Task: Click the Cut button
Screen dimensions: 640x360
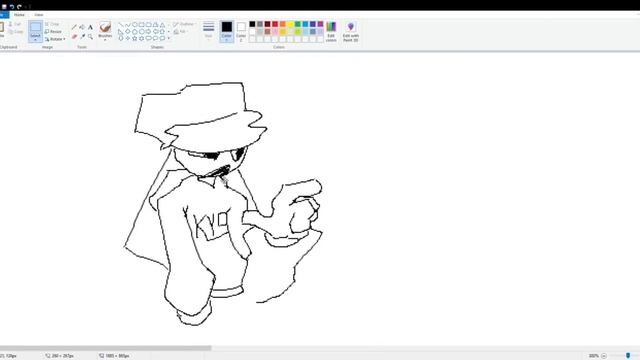Action: (15, 24)
